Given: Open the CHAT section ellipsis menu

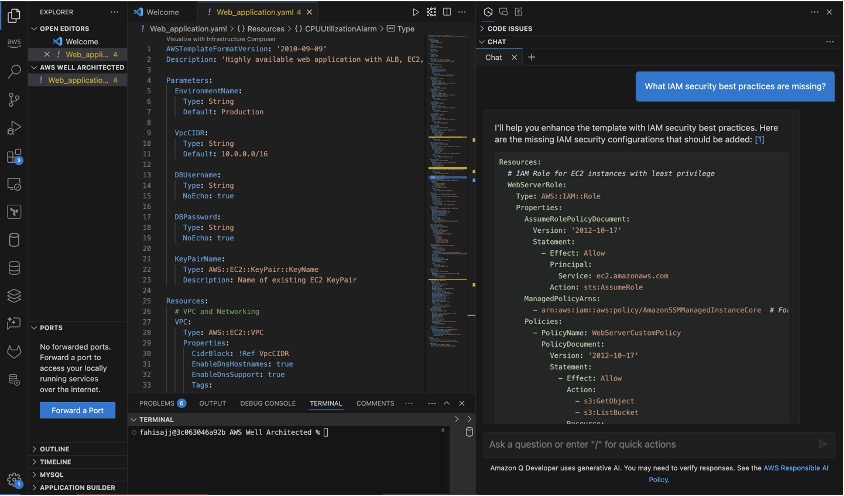Looking at the screenshot, I should click(x=829, y=41).
